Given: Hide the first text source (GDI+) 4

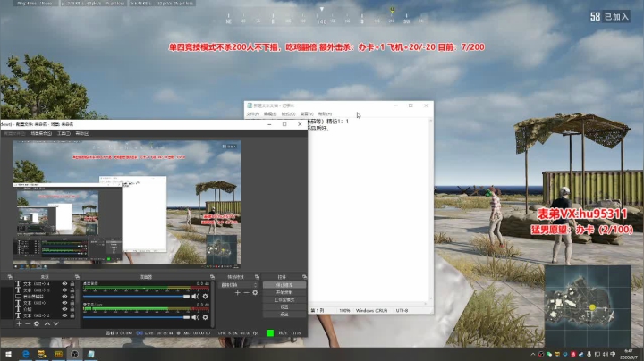Looking at the screenshot, I should (64, 284).
